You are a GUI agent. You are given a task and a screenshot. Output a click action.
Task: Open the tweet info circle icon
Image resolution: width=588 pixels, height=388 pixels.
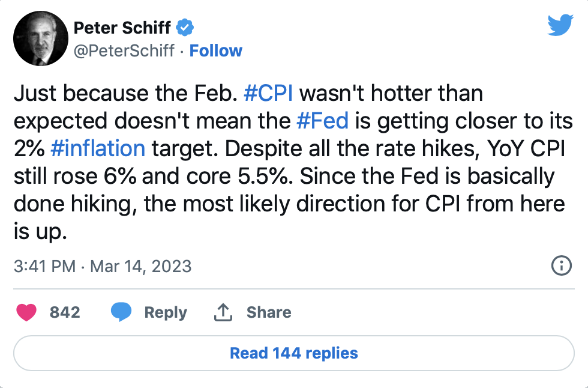coord(561,265)
